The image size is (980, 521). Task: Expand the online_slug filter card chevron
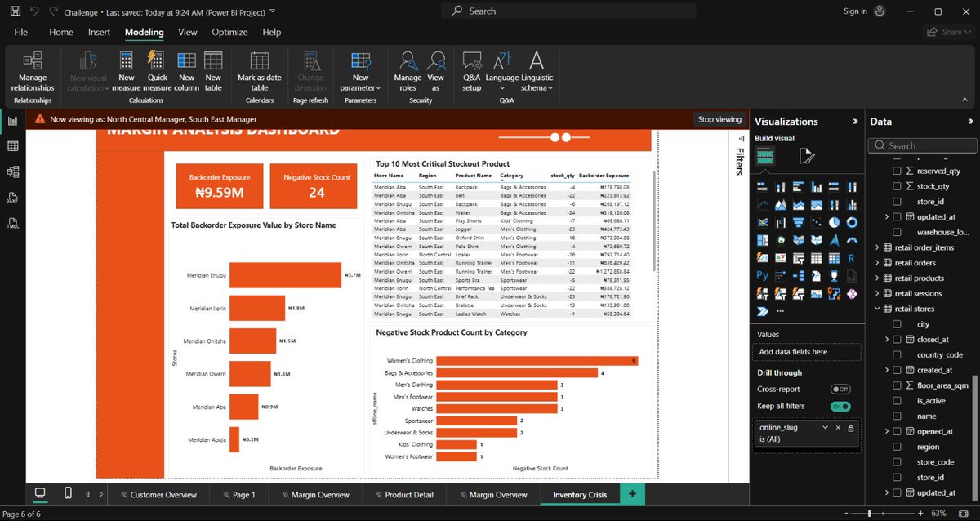tap(825, 428)
